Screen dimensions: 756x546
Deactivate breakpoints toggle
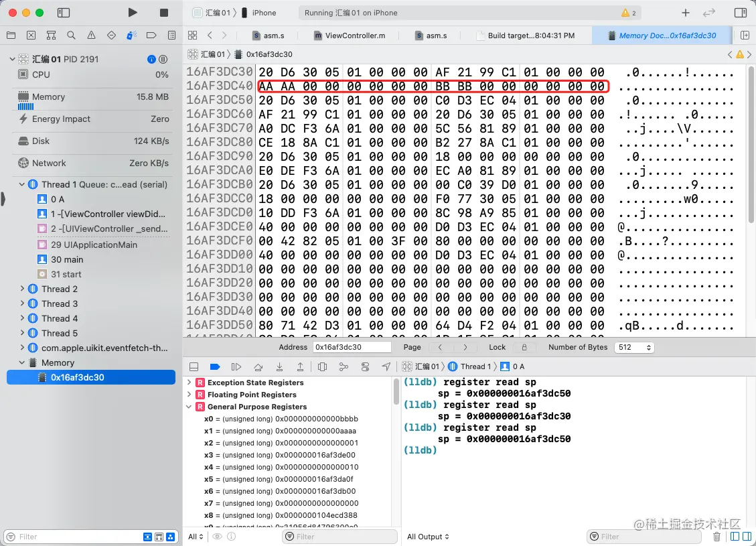tap(215, 366)
